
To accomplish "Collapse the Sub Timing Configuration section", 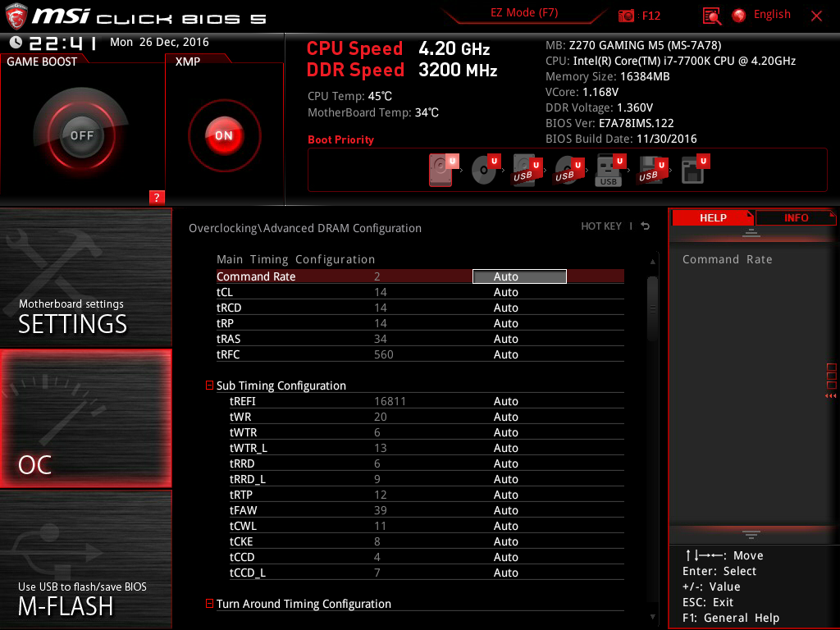I will (x=209, y=386).
